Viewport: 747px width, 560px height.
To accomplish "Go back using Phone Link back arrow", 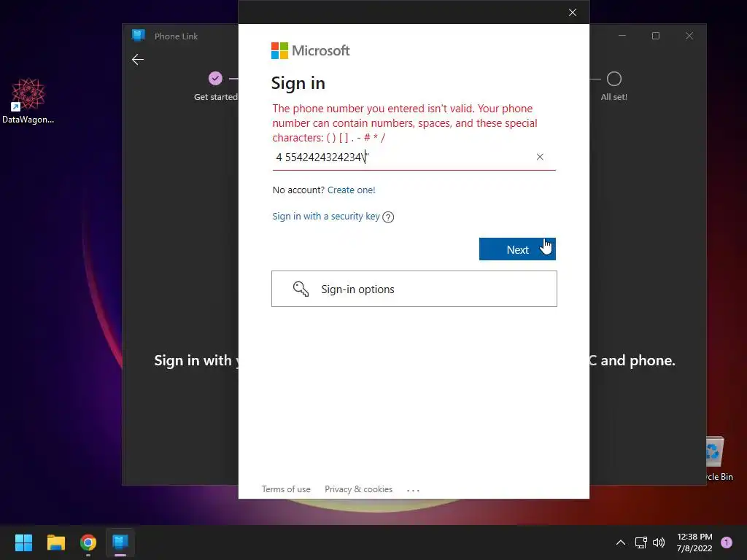I will pyautogui.click(x=138, y=60).
